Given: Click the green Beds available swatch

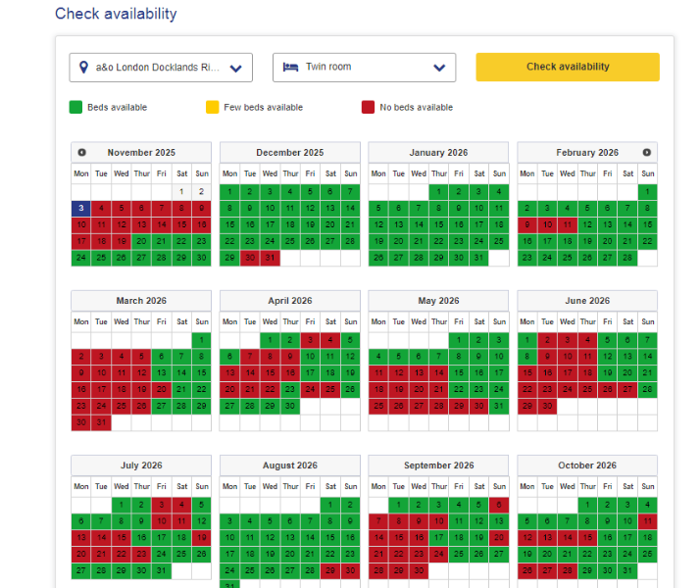Looking at the screenshot, I should coord(75,107).
